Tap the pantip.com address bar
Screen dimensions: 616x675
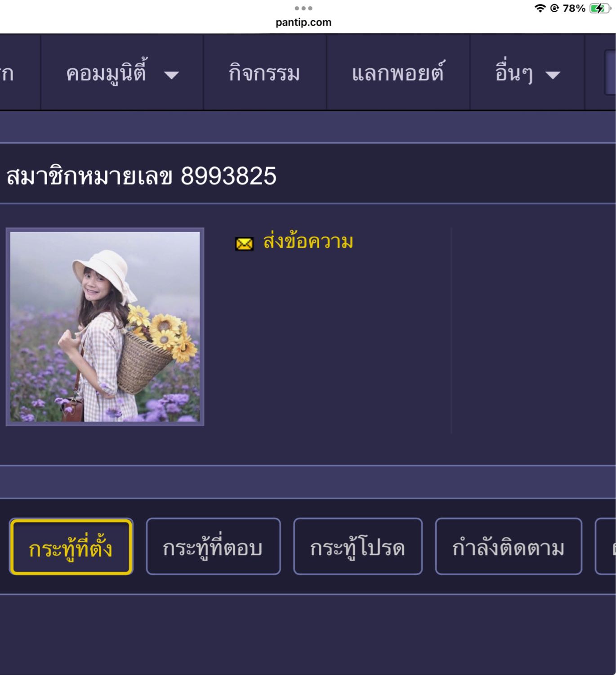click(304, 22)
